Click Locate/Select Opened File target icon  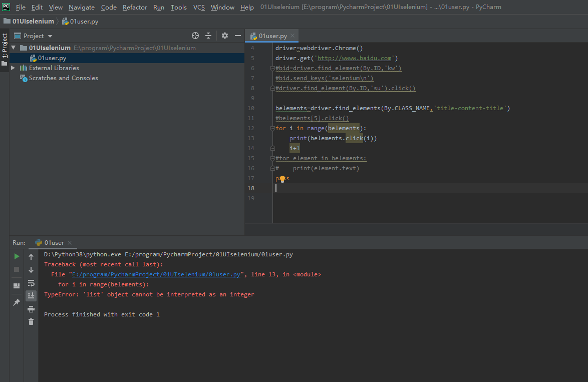coord(195,36)
